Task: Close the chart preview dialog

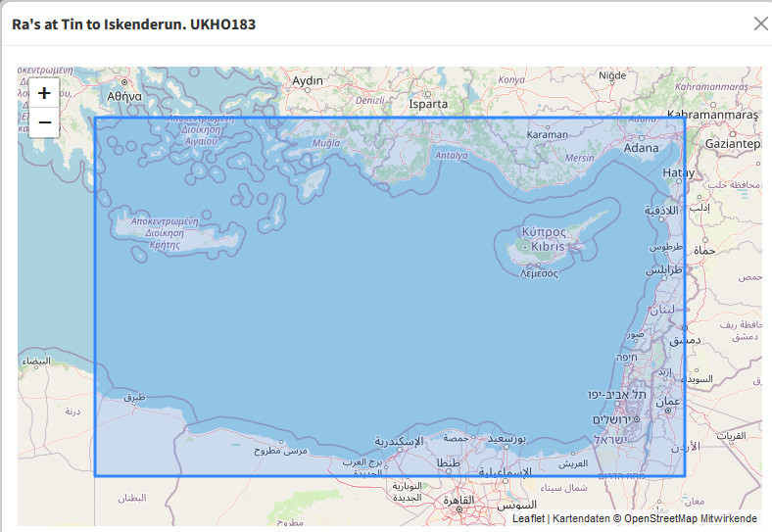Action: click(760, 24)
